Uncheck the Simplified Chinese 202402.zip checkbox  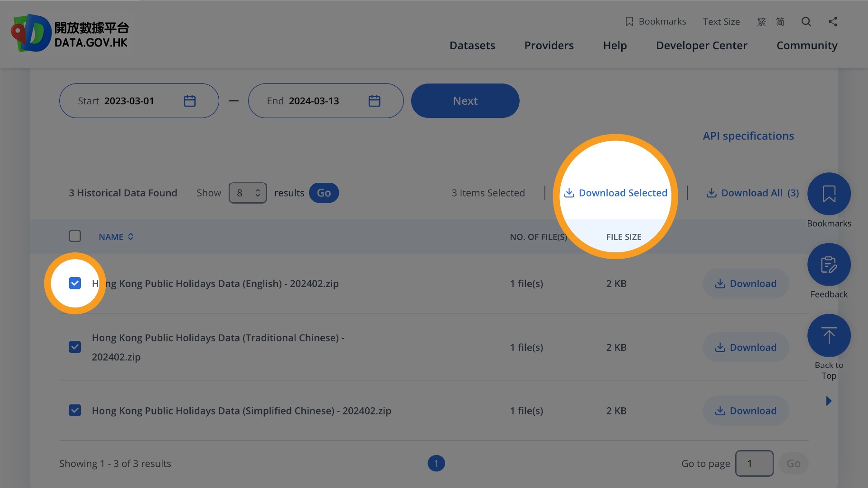75,410
